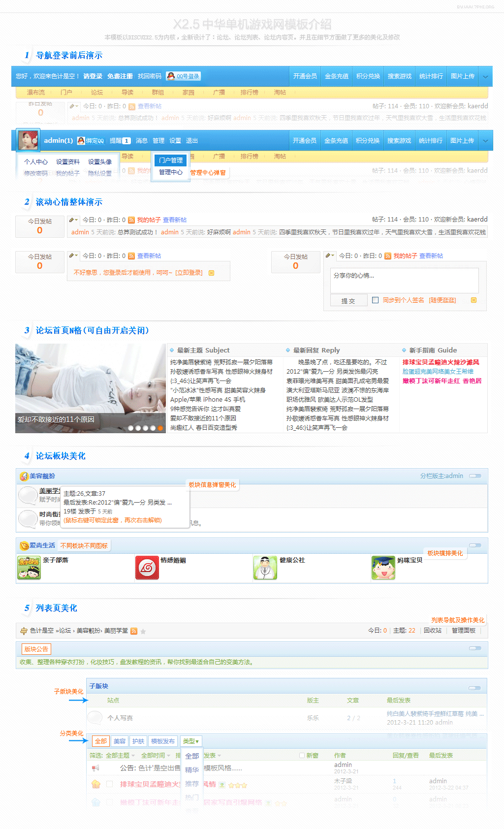The width and height of the screenshot is (504, 829).
Task: Click the megaphone icon on the 公告 row
Action: (95, 768)
